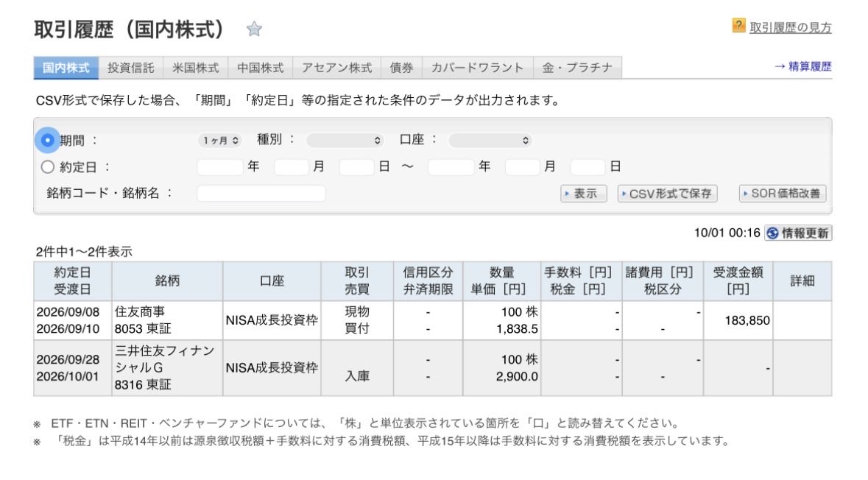Click the 1,838.5 unit price value
This screenshot has width=868, height=480.
pos(517,329)
